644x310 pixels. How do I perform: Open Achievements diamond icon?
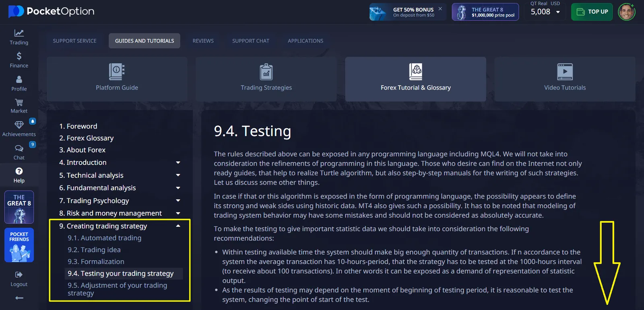[19, 125]
